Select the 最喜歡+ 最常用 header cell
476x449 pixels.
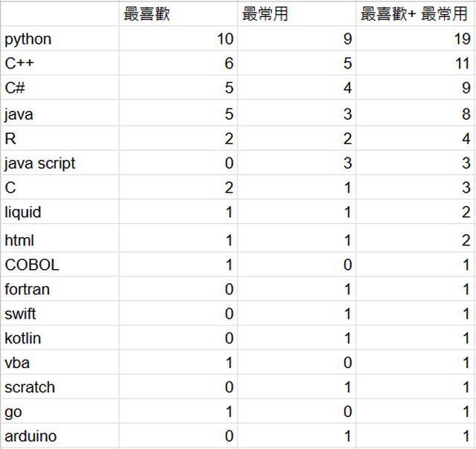tap(415, 14)
